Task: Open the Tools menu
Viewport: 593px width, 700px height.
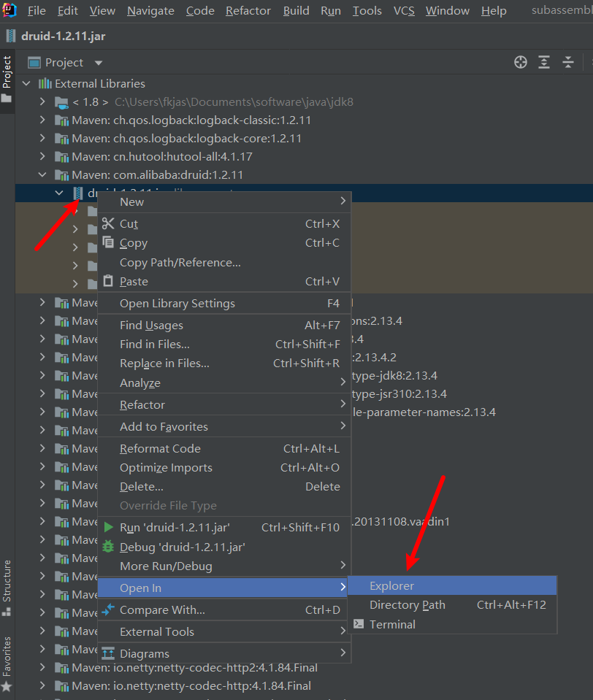Action: [367, 11]
